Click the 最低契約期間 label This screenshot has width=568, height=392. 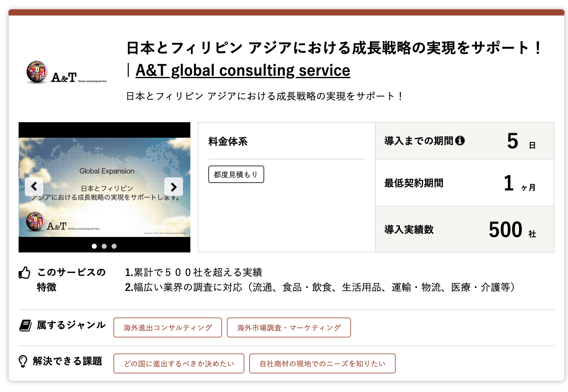414,183
